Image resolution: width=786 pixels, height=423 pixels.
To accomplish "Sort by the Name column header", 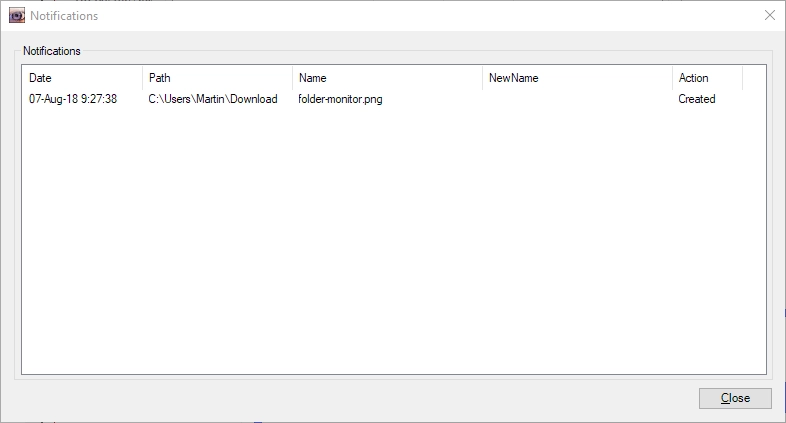I will point(387,78).
